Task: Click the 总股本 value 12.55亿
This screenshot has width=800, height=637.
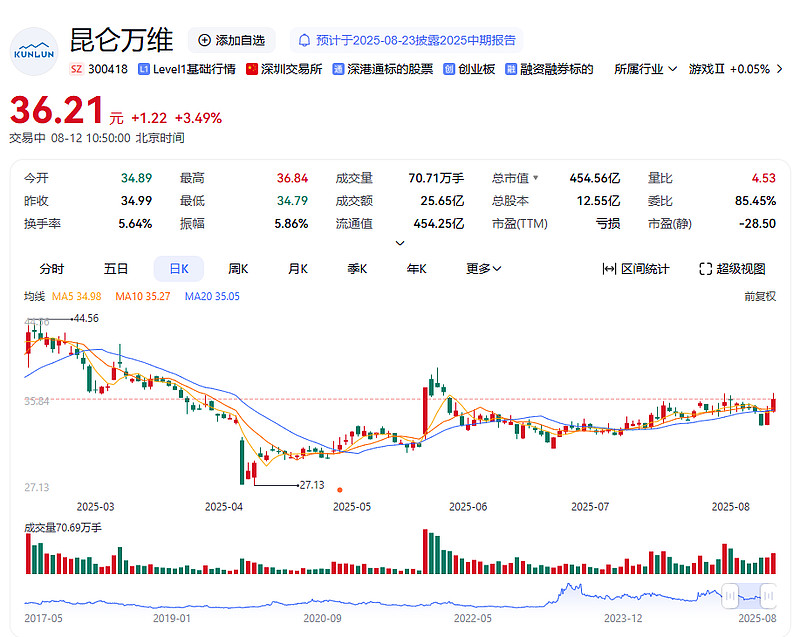Action: [x=598, y=201]
